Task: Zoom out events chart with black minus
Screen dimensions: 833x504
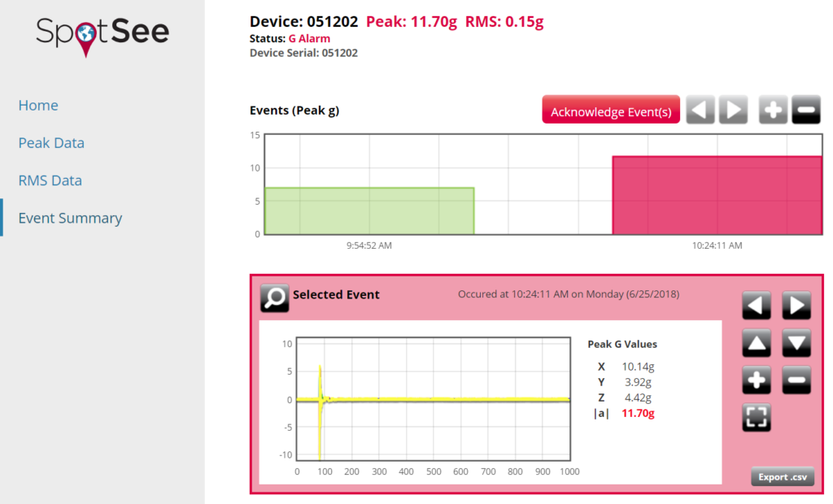Action: coord(806,110)
